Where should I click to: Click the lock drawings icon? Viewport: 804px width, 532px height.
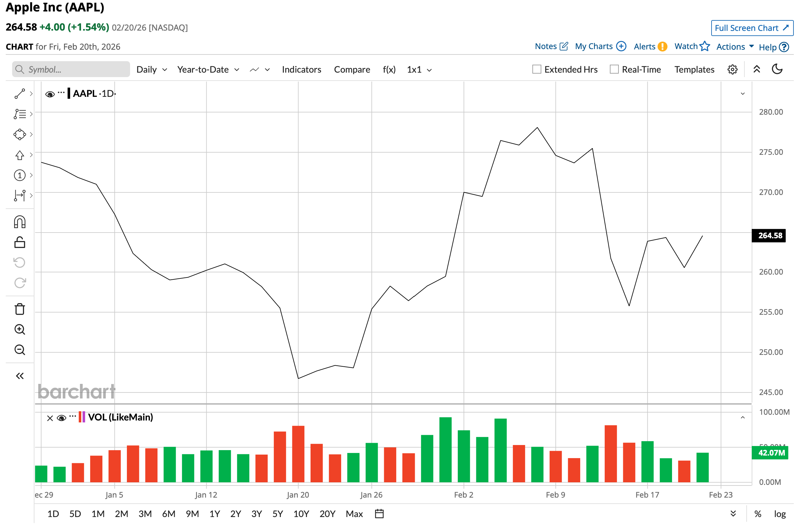20,243
